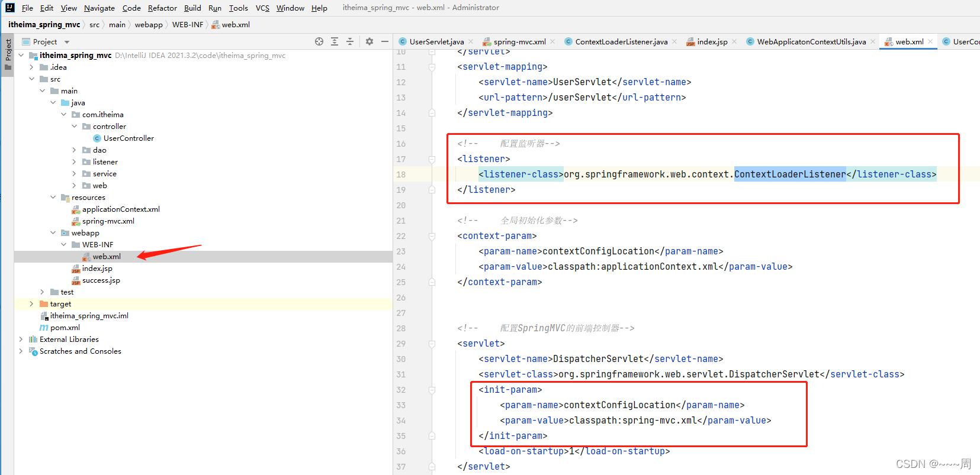Close the index.jsp tab

point(734,41)
